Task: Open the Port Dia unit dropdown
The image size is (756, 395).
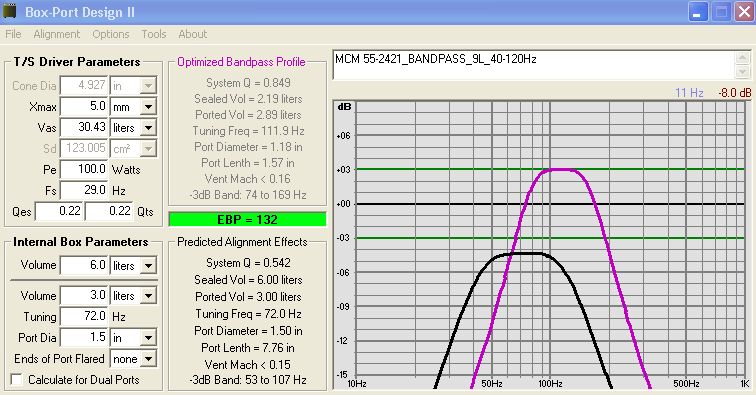Action: (148, 338)
